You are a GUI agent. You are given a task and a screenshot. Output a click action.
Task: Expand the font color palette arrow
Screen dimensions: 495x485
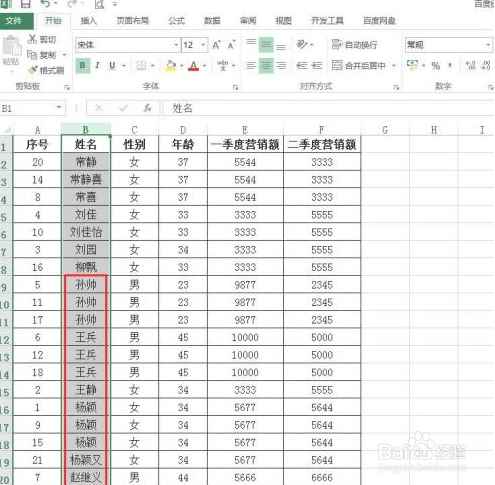(x=205, y=66)
